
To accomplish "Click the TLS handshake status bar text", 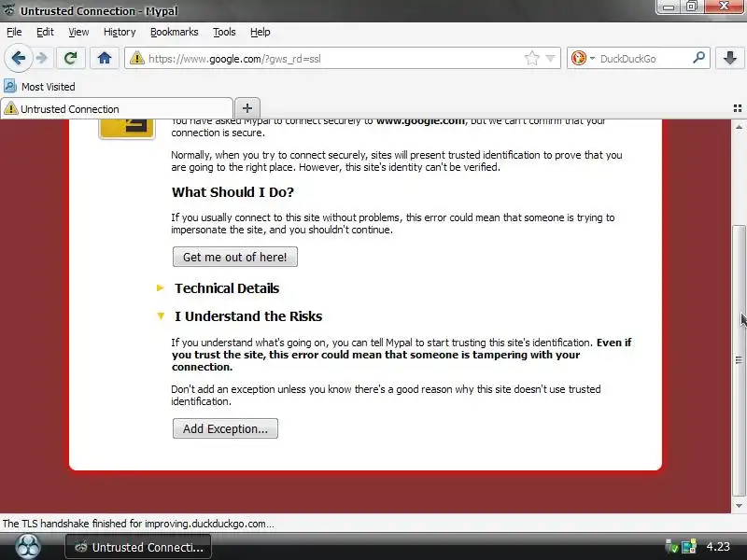I will coord(138,524).
